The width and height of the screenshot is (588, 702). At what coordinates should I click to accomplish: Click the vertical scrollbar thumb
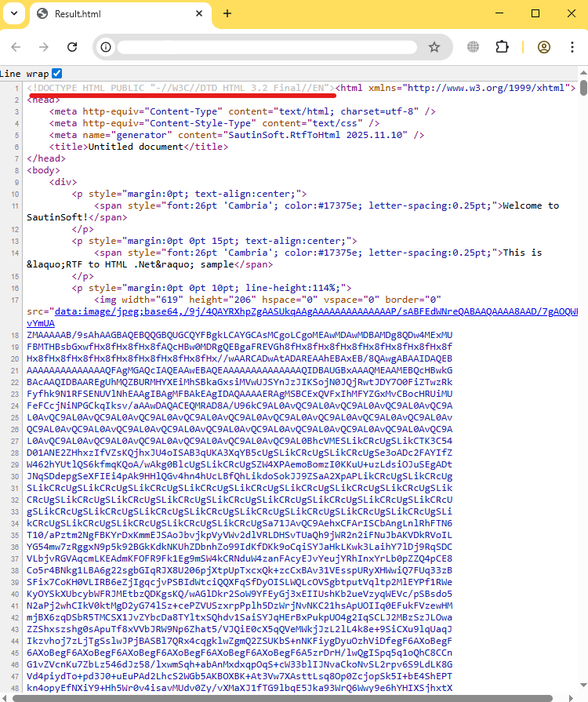coord(583,88)
